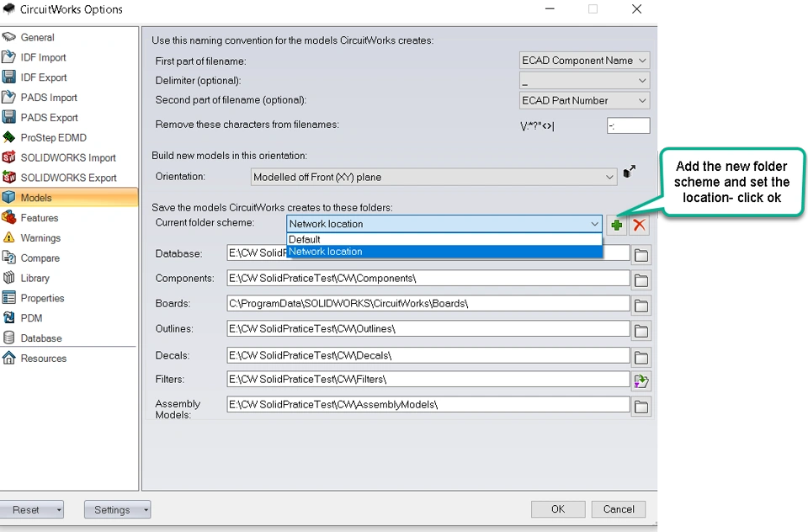Browse for Database folder
Screen dimensions: 808x532
tap(641, 255)
